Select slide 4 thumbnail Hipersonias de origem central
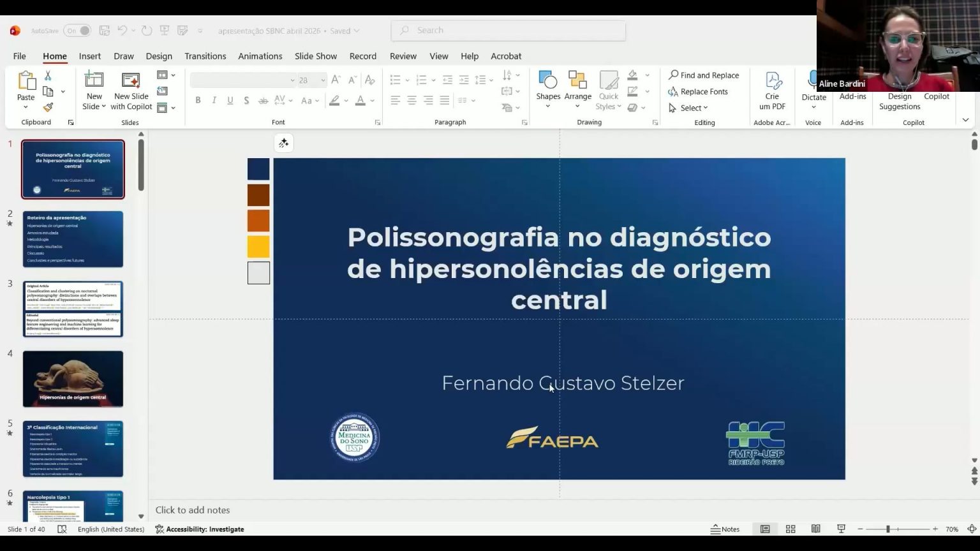The height and width of the screenshot is (551, 980). point(73,379)
